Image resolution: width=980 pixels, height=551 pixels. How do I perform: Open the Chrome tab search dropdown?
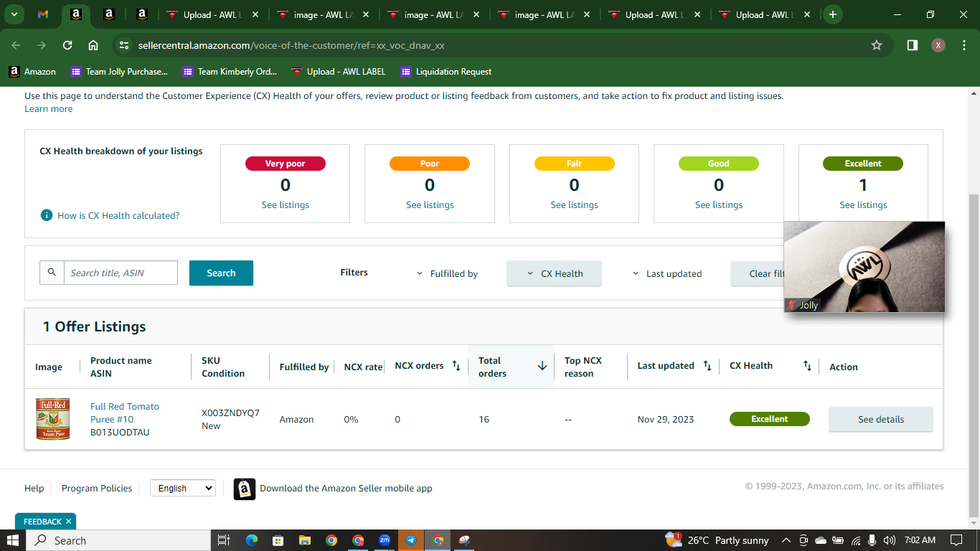(x=14, y=14)
